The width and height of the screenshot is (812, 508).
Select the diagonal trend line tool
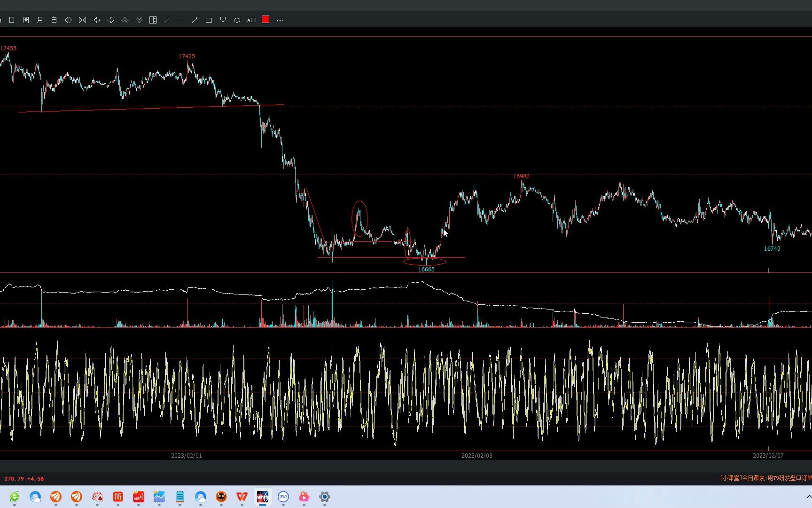click(x=166, y=20)
